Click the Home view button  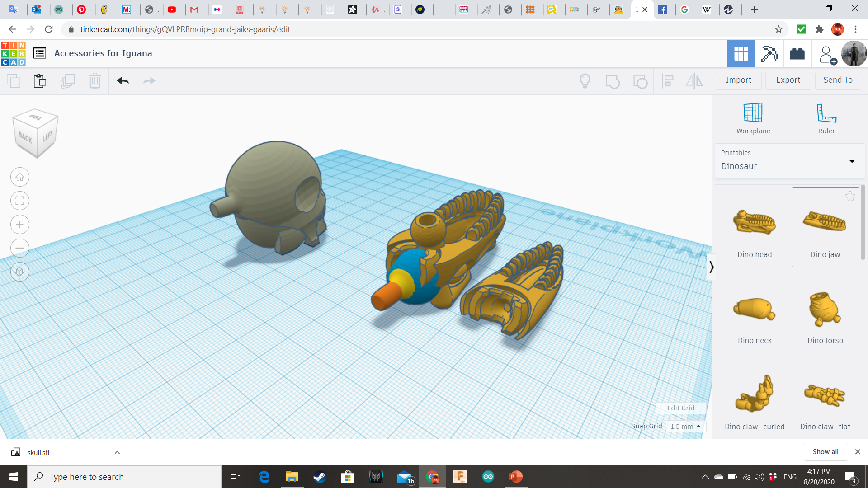[x=20, y=177]
